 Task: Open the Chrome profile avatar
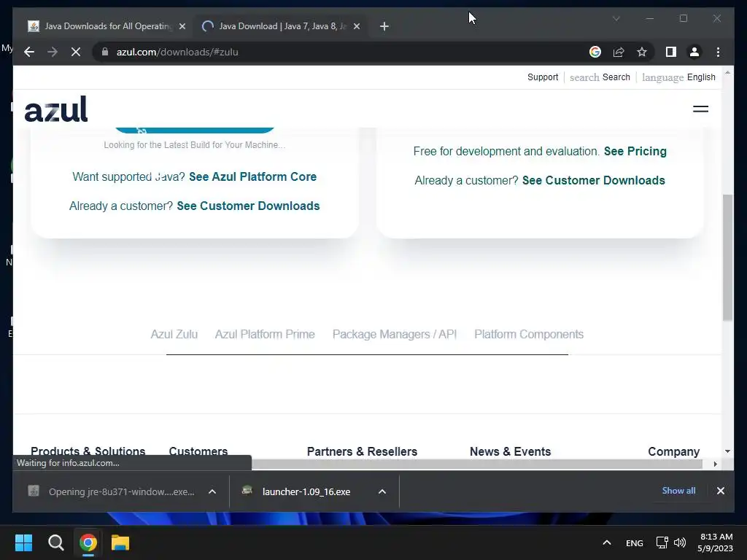pyautogui.click(x=694, y=52)
